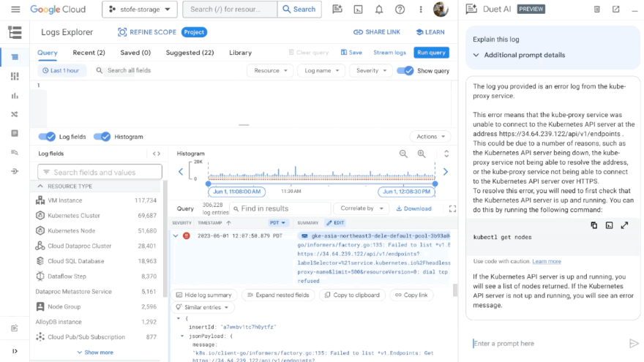Open the help question mark icon
Image resolution: width=644 pixels, height=362 pixels.
[400, 9]
